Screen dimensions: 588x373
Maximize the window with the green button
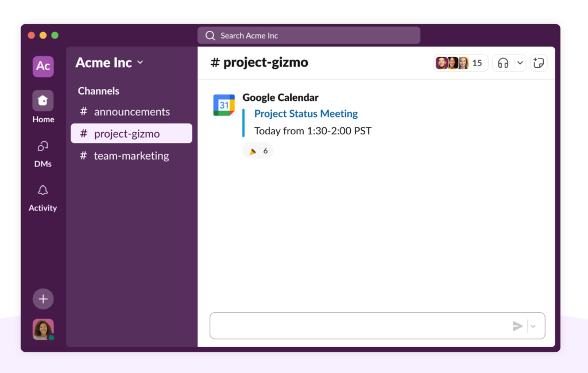click(x=55, y=35)
